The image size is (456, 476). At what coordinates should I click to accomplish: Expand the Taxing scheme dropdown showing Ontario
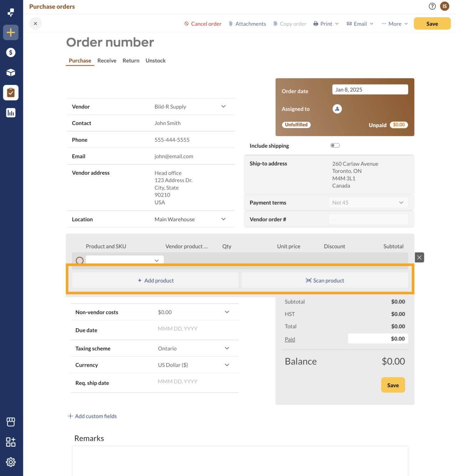pyautogui.click(x=227, y=348)
